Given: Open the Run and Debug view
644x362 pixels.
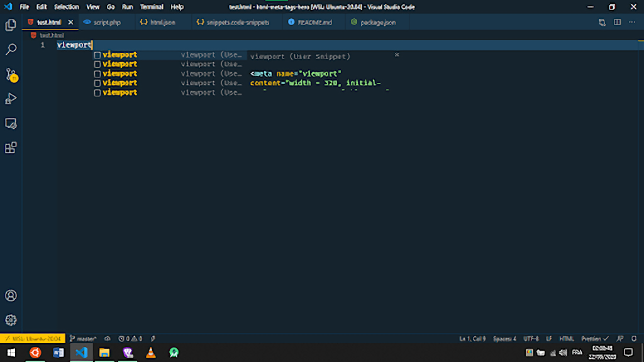Looking at the screenshot, I should (11, 99).
